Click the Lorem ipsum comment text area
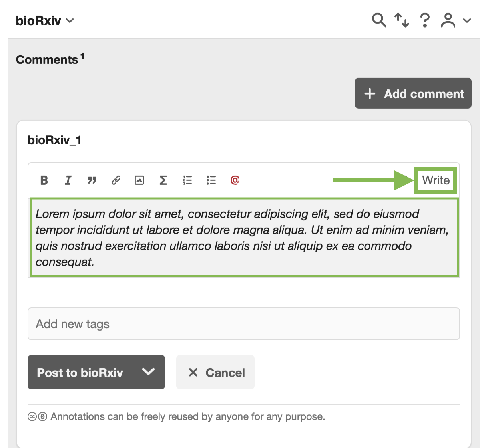Viewport: 490px width, 448px height. (244, 237)
